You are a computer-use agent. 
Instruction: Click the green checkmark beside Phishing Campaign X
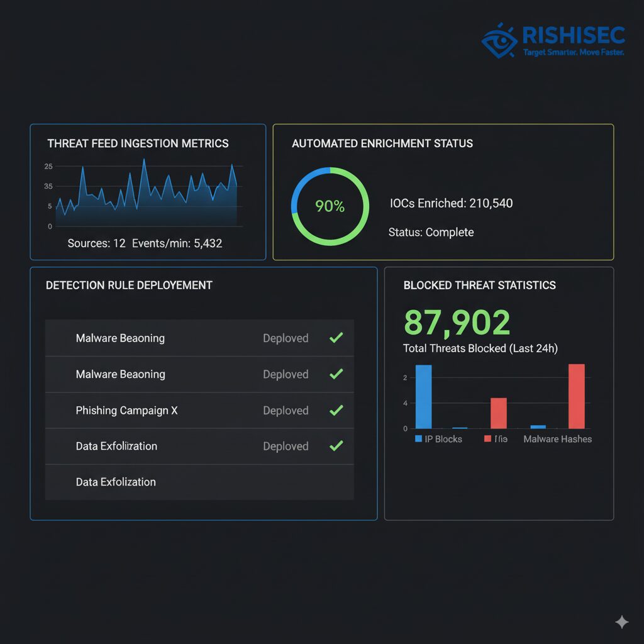pyautogui.click(x=336, y=410)
